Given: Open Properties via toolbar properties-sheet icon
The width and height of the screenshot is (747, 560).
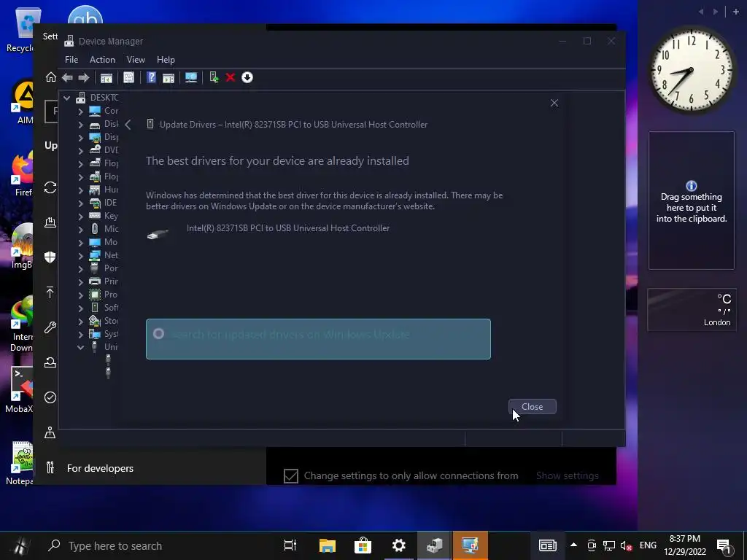Looking at the screenshot, I should (128, 77).
